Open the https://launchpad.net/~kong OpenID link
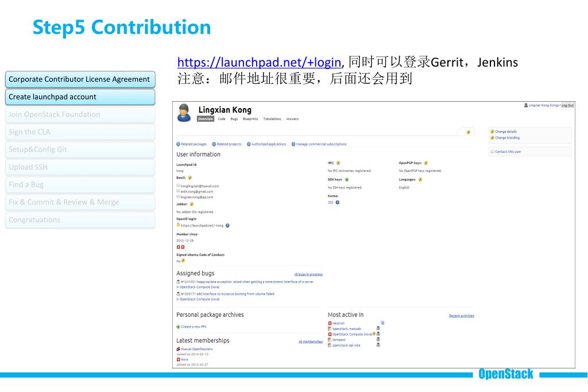 202,226
